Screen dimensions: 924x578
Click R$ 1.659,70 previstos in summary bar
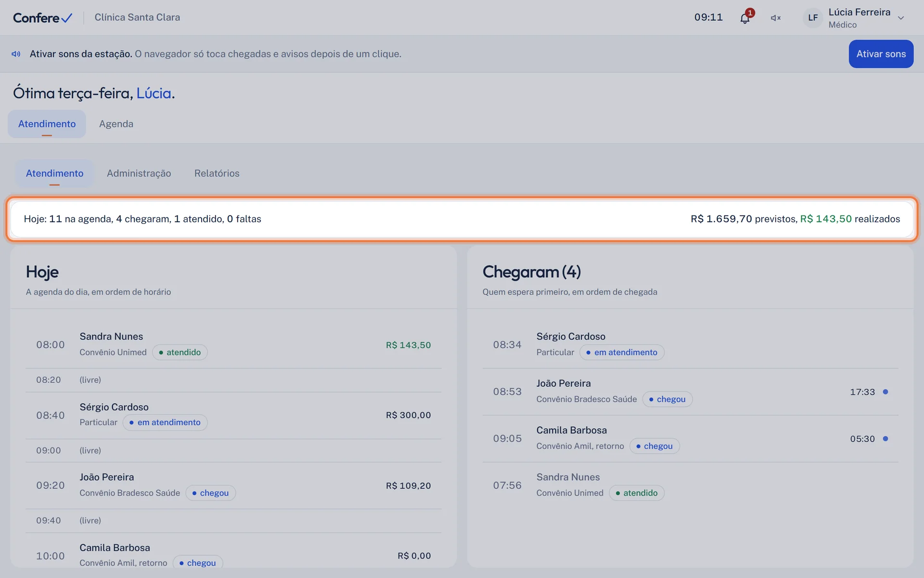pos(744,219)
